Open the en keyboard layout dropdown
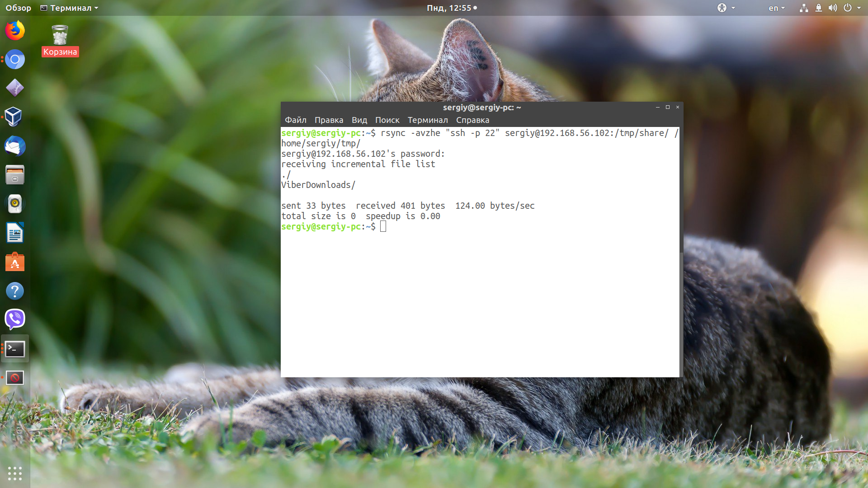Screen dimensions: 868x488 click(777, 8)
